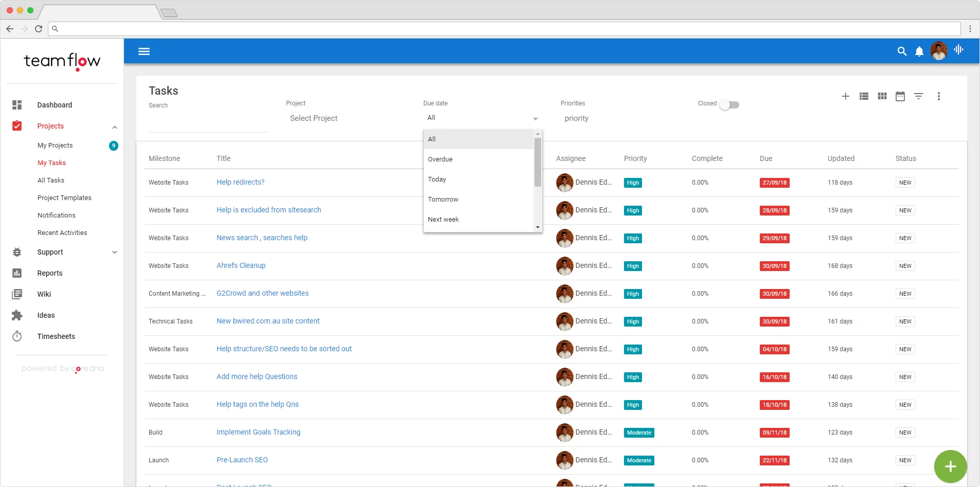The image size is (980, 487).
Task: Open Support in sidebar
Action: [50, 252]
